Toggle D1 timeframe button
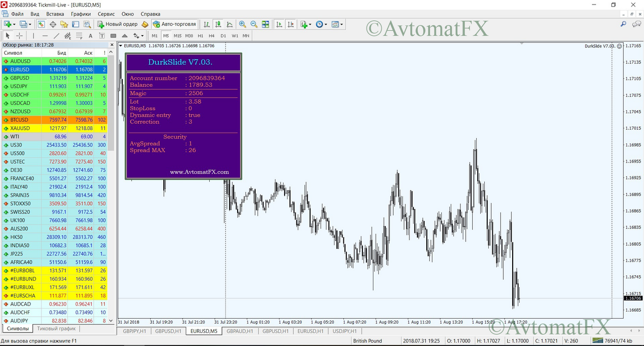Image resolution: width=644 pixels, height=346 pixels. 223,35
